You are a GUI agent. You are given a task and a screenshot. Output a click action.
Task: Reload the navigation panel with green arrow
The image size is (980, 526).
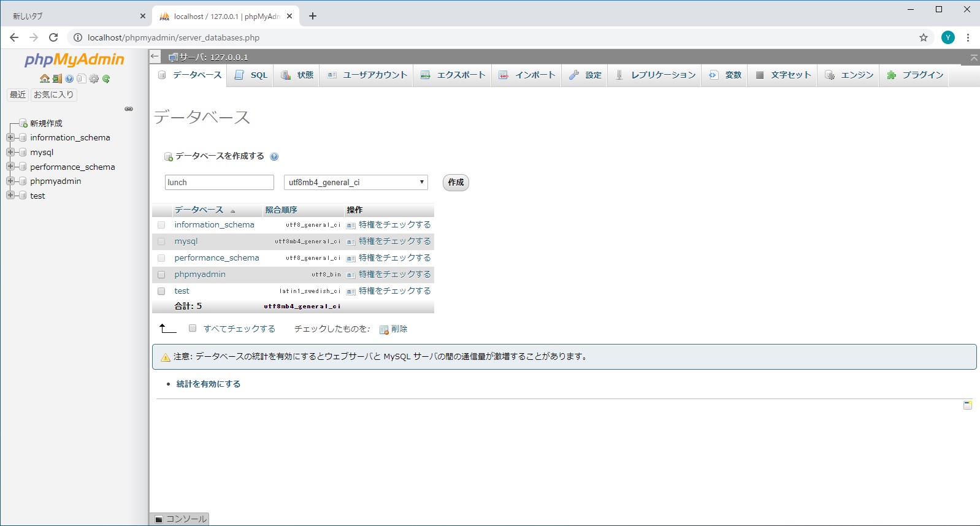click(x=106, y=78)
